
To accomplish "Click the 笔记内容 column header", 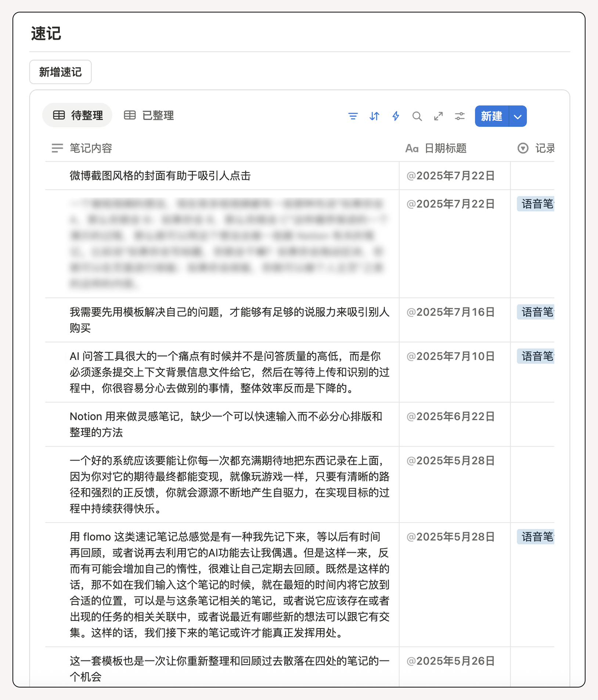I will (x=82, y=148).
